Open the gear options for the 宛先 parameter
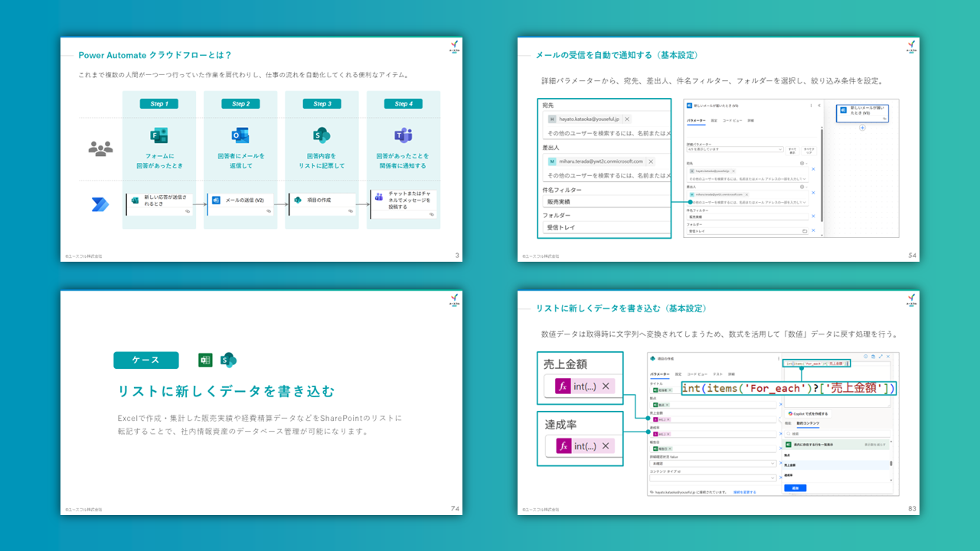The height and width of the screenshot is (551, 980). 802,163
